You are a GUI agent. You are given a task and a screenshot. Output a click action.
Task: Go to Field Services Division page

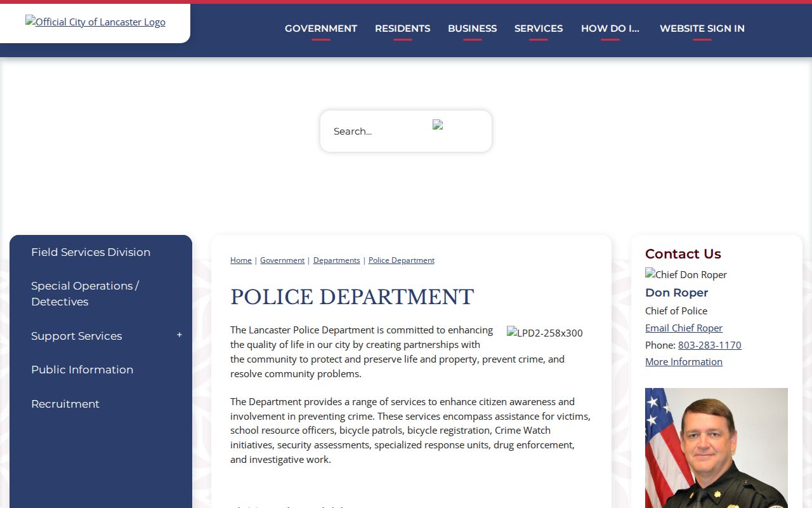coord(91,252)
